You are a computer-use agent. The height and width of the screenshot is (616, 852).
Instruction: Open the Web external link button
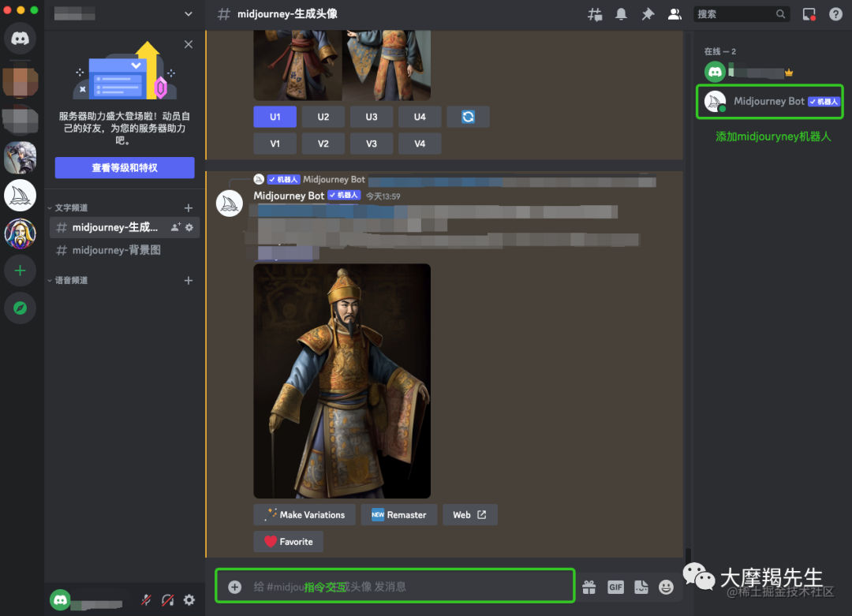coord(470,514)
